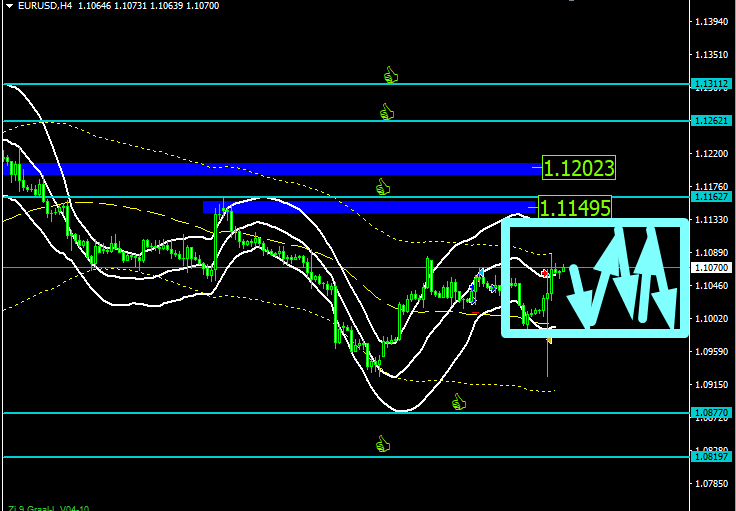Select the 1.12023 price text label

(578, 168)
